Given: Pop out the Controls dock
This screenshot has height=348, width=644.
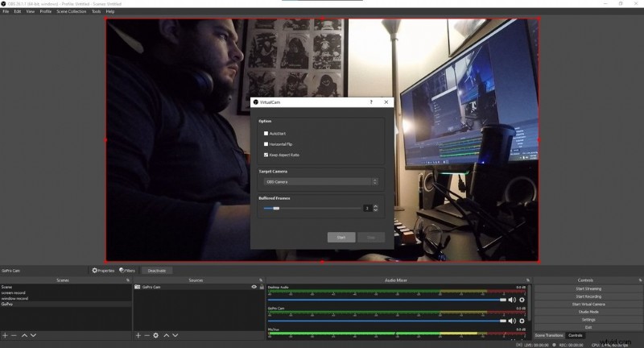Looking at the screenshot, I should point(640,280).
